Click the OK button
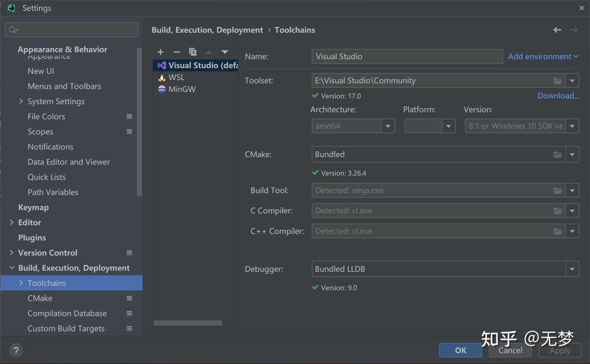 click(461, 350)
